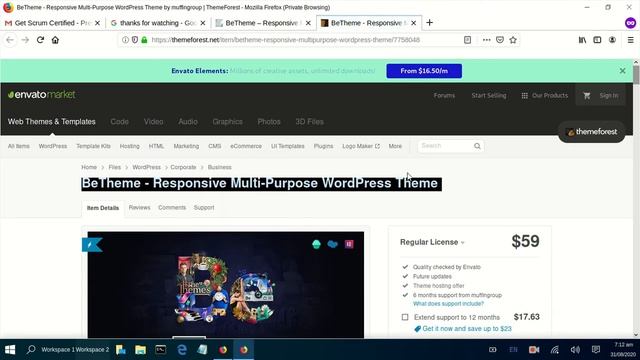This screenshot has height=360, width=640.
Task: Open Sign In link
Action: tap(609, 96)
